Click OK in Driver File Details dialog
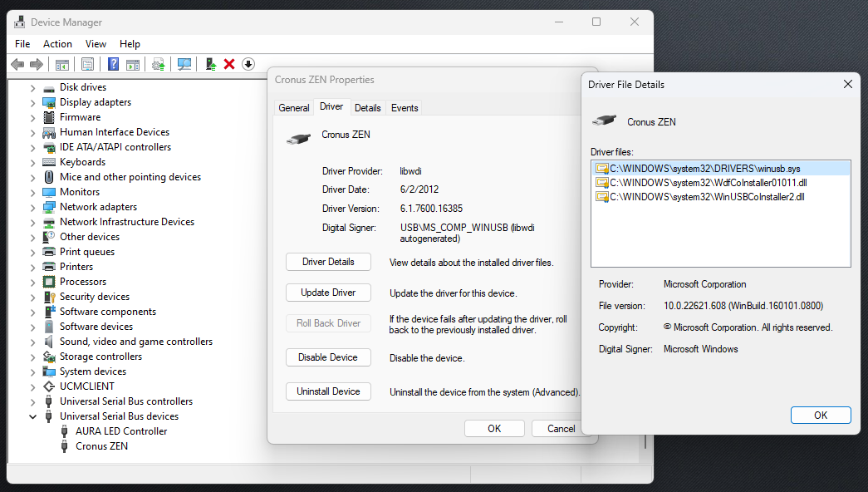This screenshot has width=868, height=492. [820, 416]
